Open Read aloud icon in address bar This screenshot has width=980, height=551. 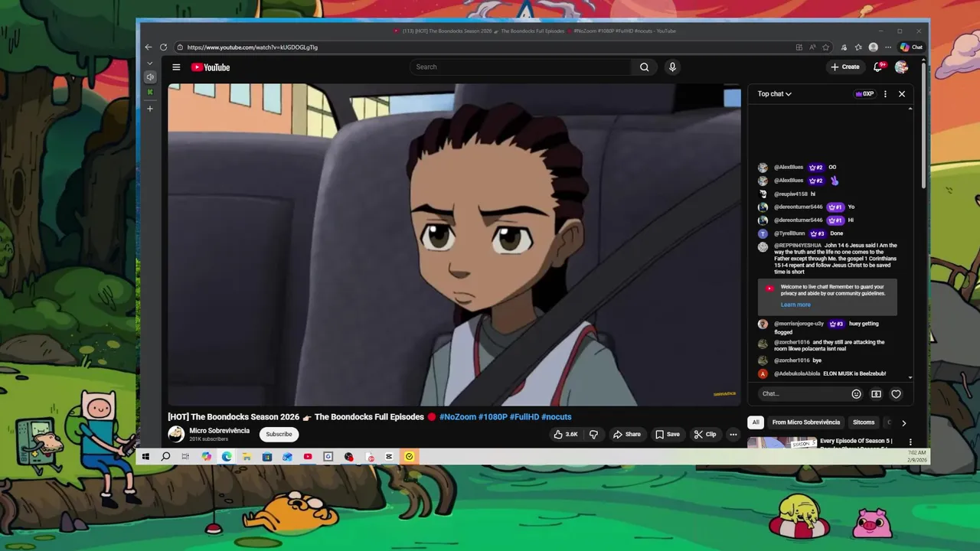(812, 47)
